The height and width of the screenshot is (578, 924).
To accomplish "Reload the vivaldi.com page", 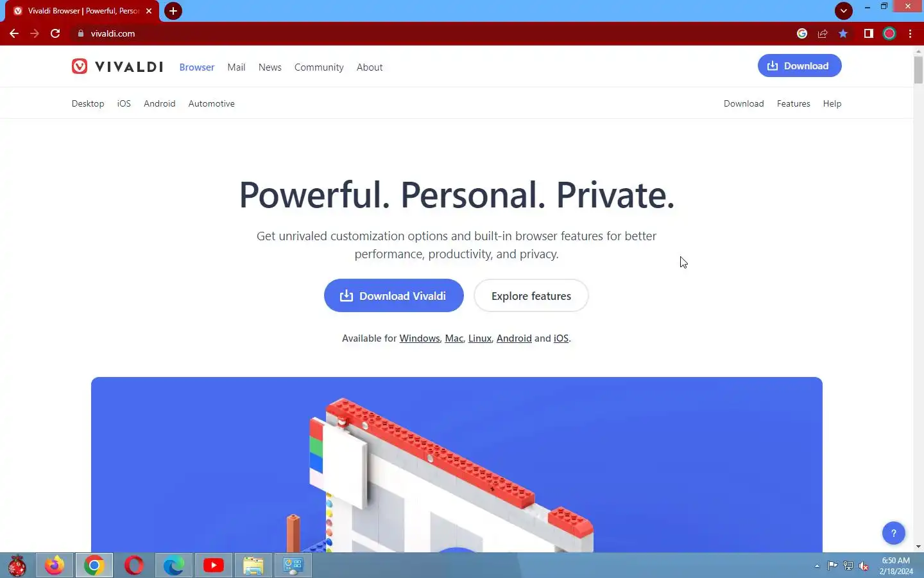I will (x=55, y=33).
